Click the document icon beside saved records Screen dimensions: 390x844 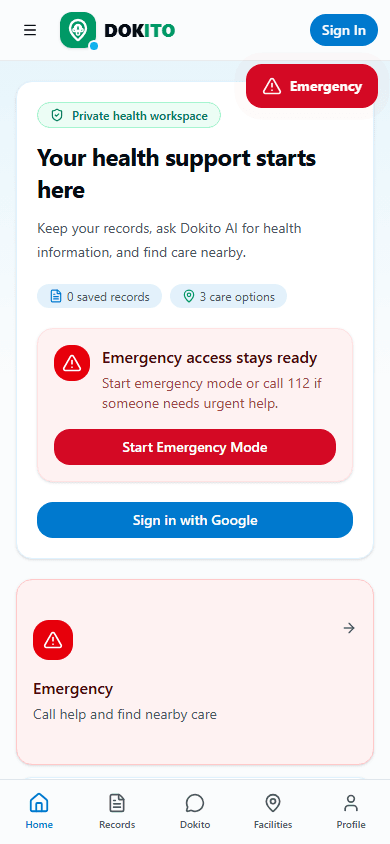pos(56,296)
